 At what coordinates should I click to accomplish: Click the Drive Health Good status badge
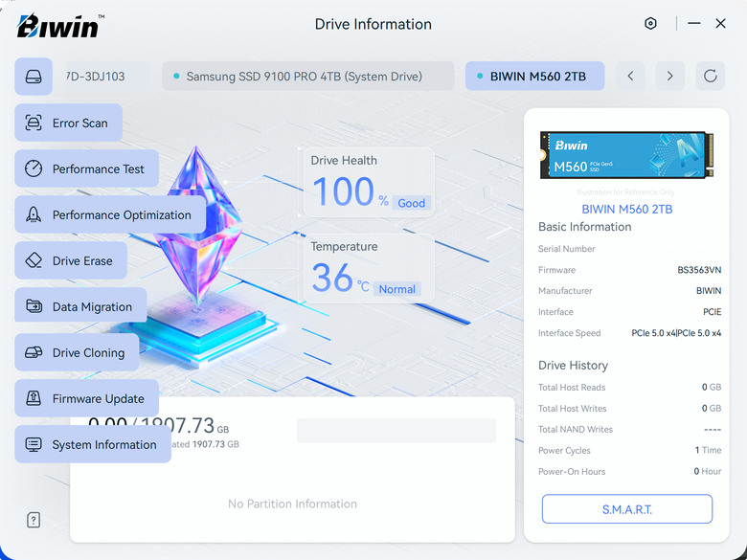tap(412, 203)
